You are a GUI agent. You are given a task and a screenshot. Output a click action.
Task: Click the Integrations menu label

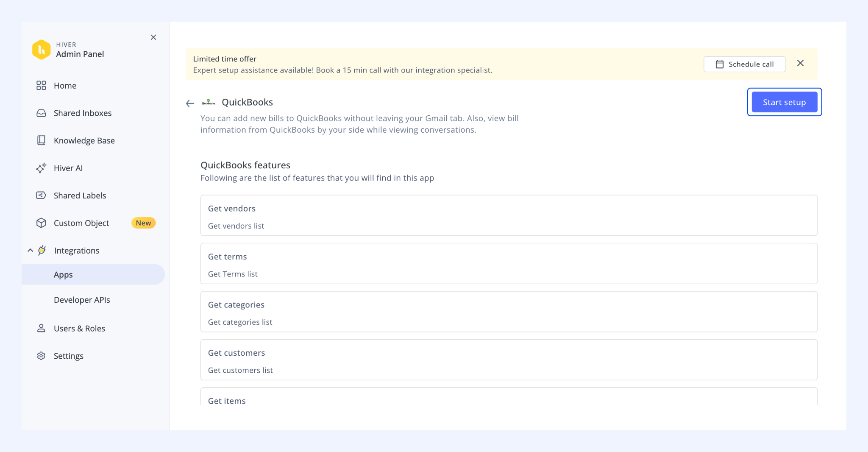click(x=77, y=251)
